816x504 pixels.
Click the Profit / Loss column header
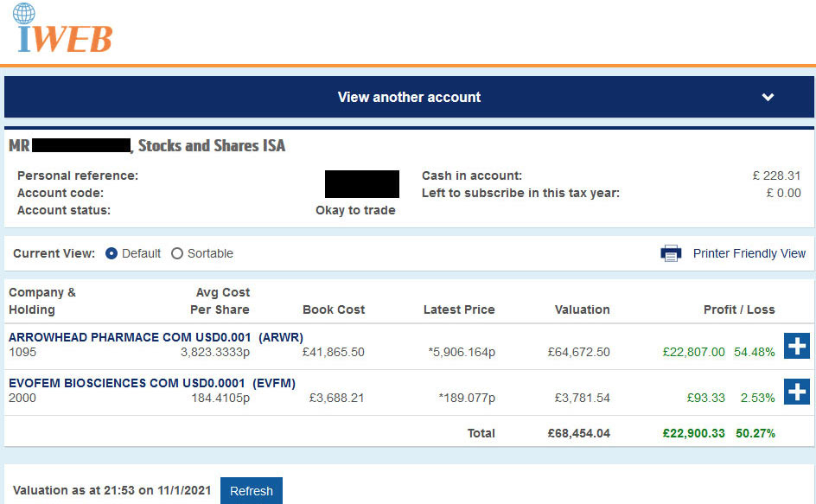pyautogui.click(x=739, y=309)
